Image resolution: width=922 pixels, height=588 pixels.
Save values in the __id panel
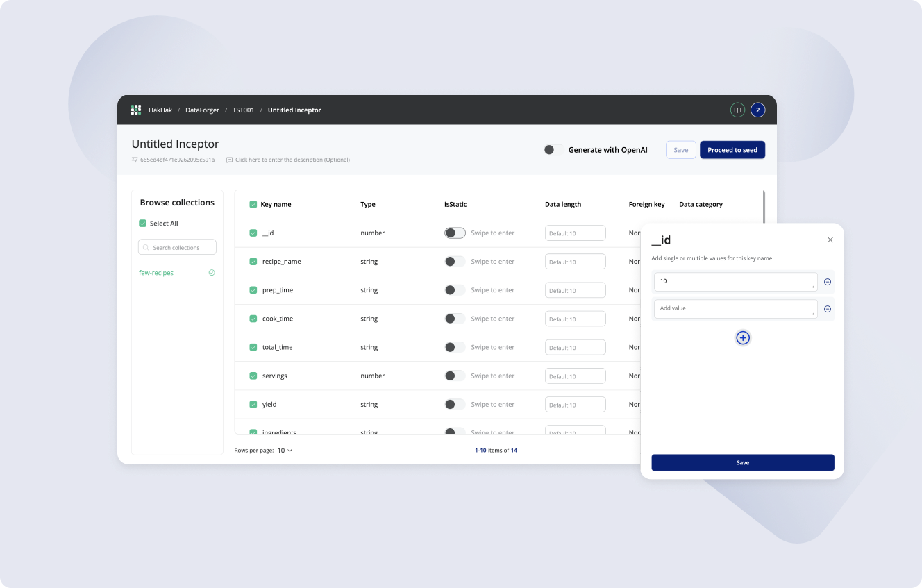(742, 462)
